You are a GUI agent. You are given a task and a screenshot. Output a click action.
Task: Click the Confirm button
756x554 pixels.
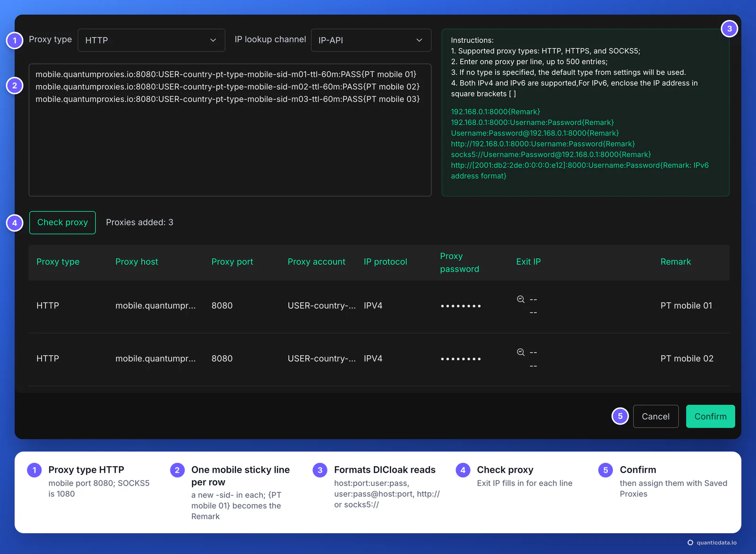click(710, 417)
